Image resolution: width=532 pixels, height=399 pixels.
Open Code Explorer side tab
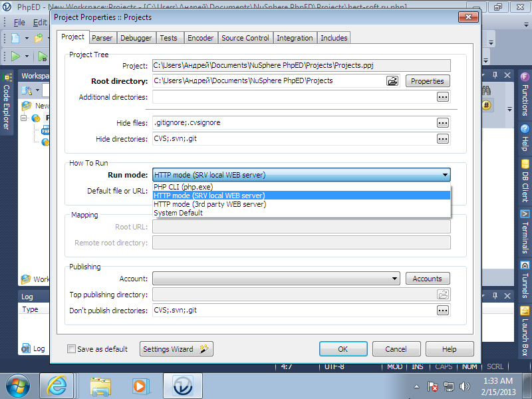[7, 102]
